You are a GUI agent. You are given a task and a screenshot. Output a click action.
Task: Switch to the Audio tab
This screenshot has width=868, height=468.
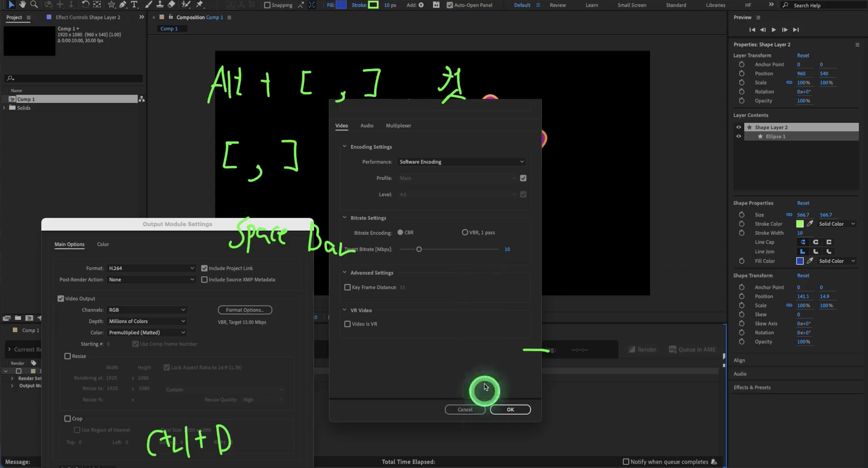point(367,126)
